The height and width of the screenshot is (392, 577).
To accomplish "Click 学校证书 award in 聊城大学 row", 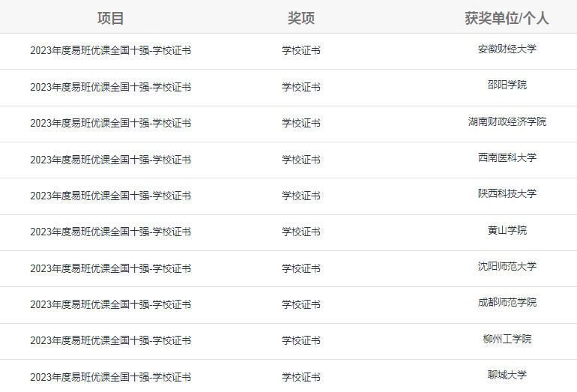I will pos(301,377).
